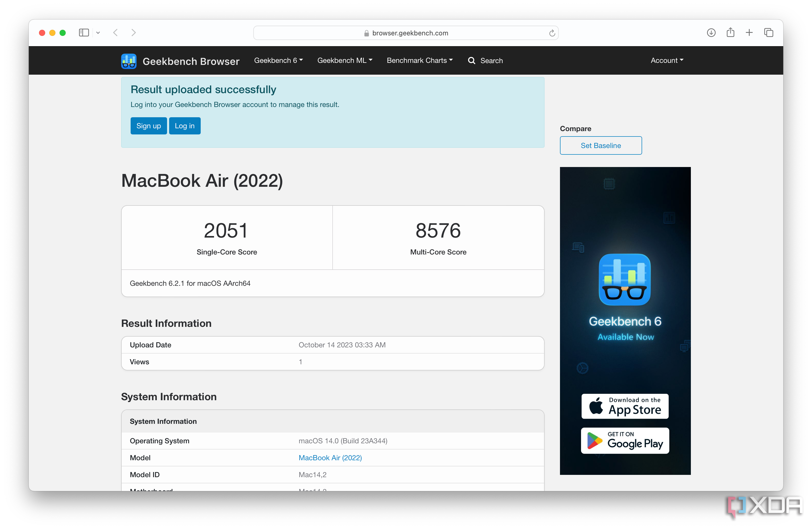Screen dimensions: 812x529
Task: Click the Model ID value Mac14,2
Action: pyautogui.click(x=313, y=475)
